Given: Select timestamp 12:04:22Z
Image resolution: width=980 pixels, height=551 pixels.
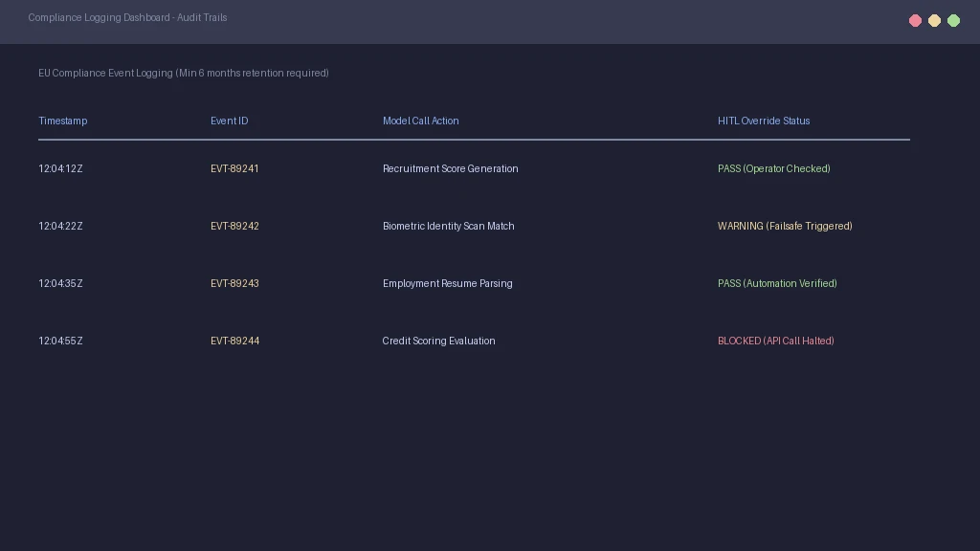Looking at the screenshot, I should (60, 226).
